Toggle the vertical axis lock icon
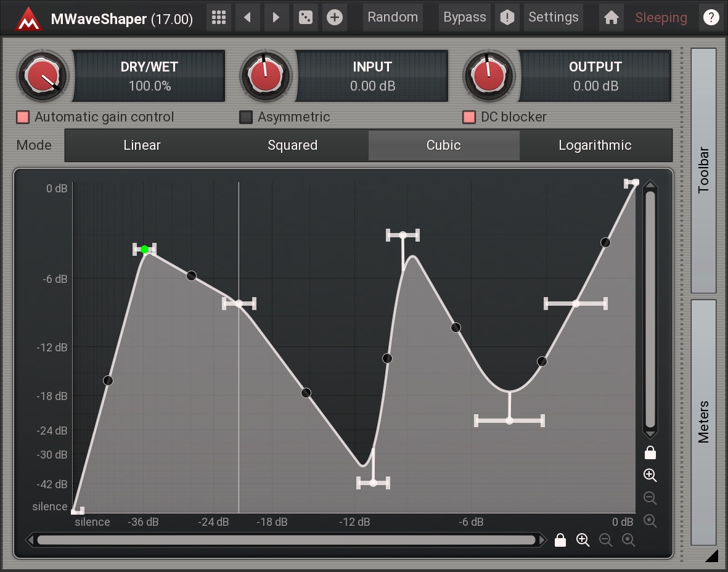The height and width of the screenshot is (572, 728). point(650,453)
